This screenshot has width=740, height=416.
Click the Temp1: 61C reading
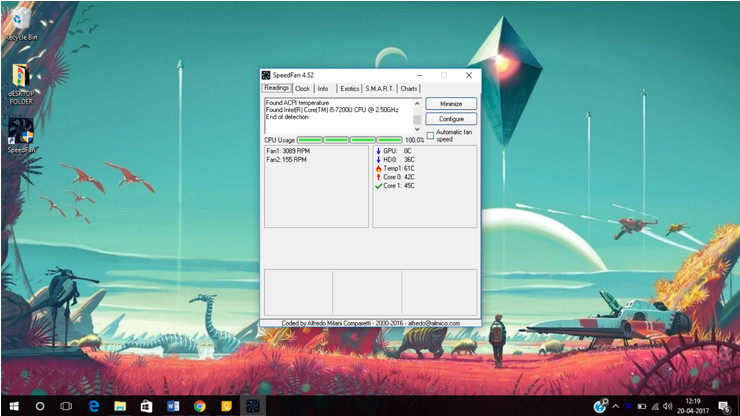tap(399, 169)
